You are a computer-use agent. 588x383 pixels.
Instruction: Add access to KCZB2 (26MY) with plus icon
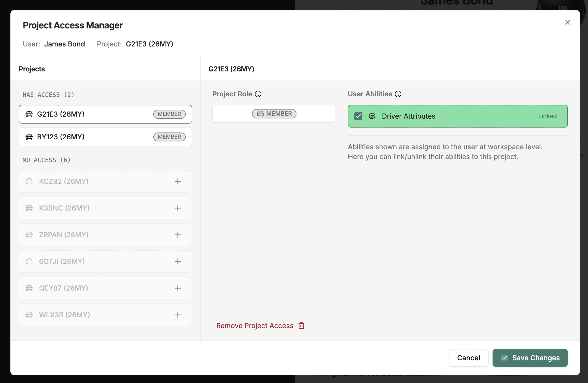pyautogui.click(x=178, y=181)
